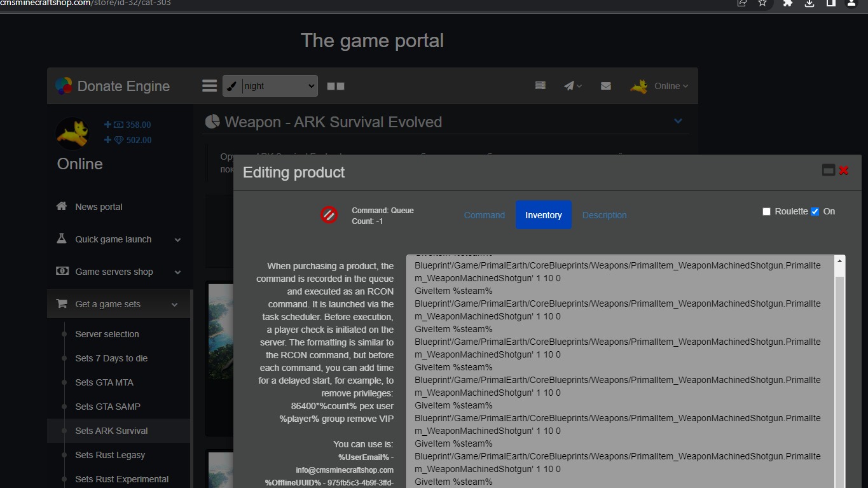Open Sets Rust Legasy in the sidebar
Viewport: 868px width, 488px height.
click(x=110, y=455)
